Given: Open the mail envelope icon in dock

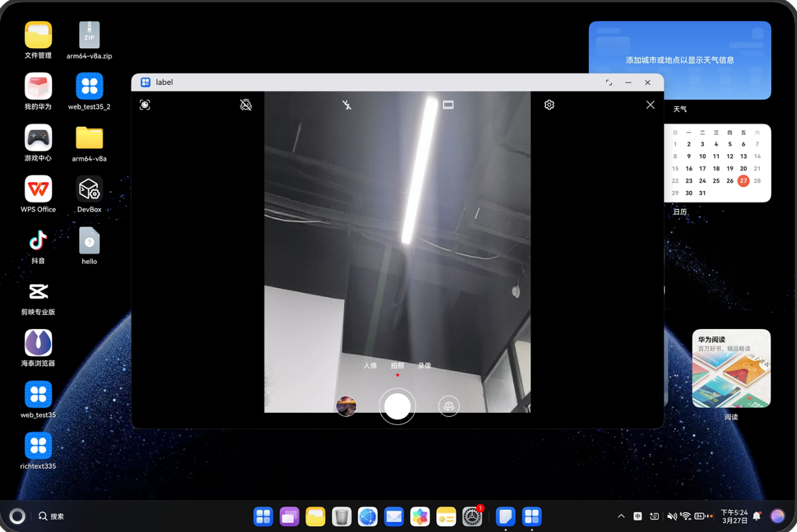Looking at the screenshot, I should pyautogui.click(x=394, y=516).
